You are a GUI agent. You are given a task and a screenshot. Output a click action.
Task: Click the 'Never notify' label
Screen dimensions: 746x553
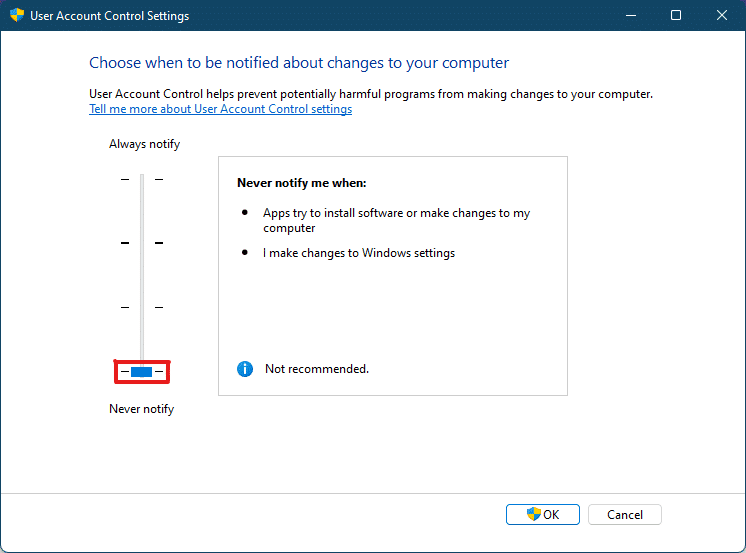point(142,409)
